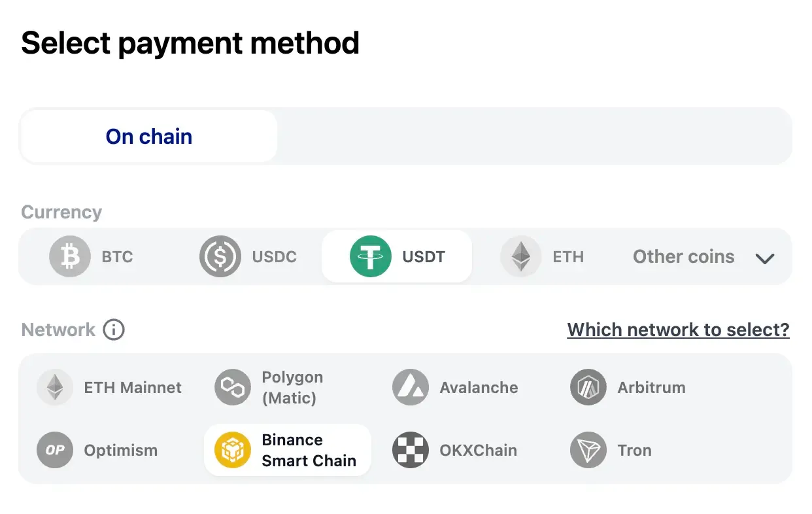The image size is (812, 514).
Task: Open the Network info tooltip icon
Action: click(x=114, y=330)
